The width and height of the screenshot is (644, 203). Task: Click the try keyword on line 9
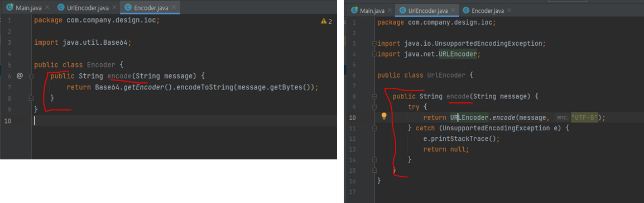pyautogui.click(x=414, y=107)
